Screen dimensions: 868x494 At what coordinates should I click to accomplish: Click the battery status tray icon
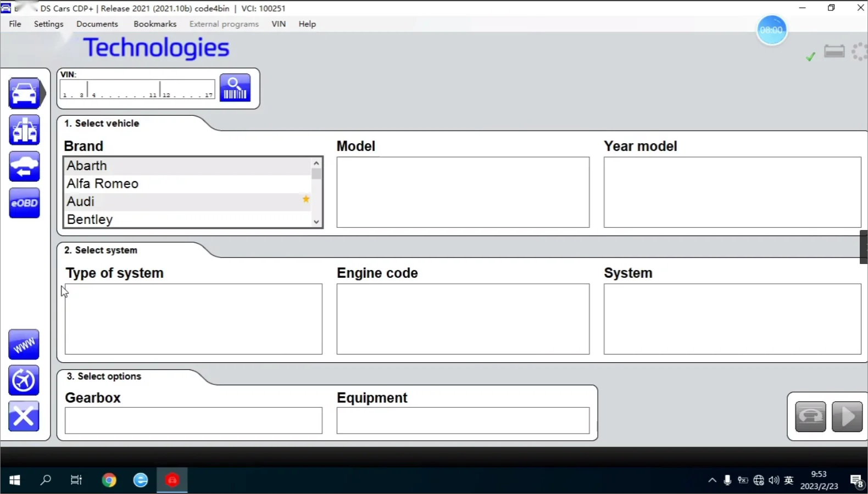coord(743,480)
